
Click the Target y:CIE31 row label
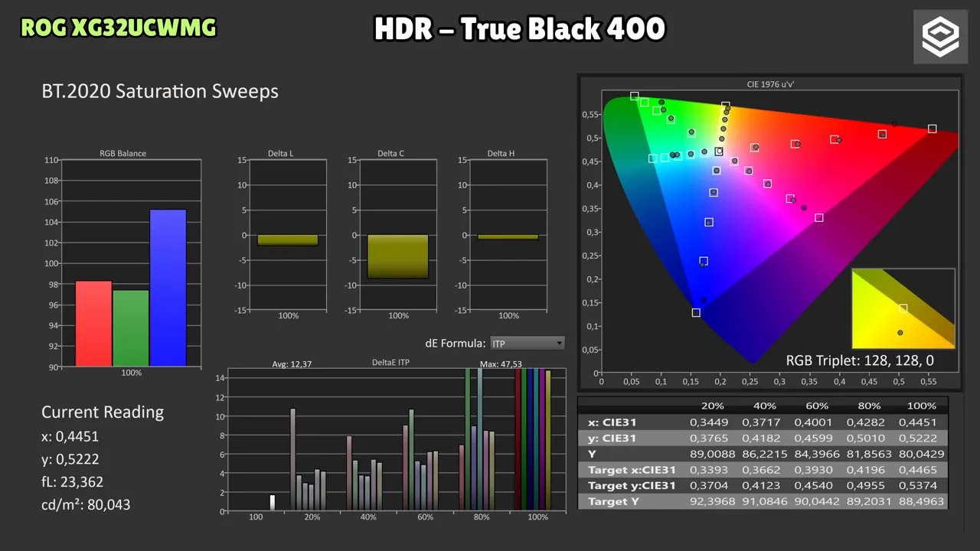coord(632,486)
